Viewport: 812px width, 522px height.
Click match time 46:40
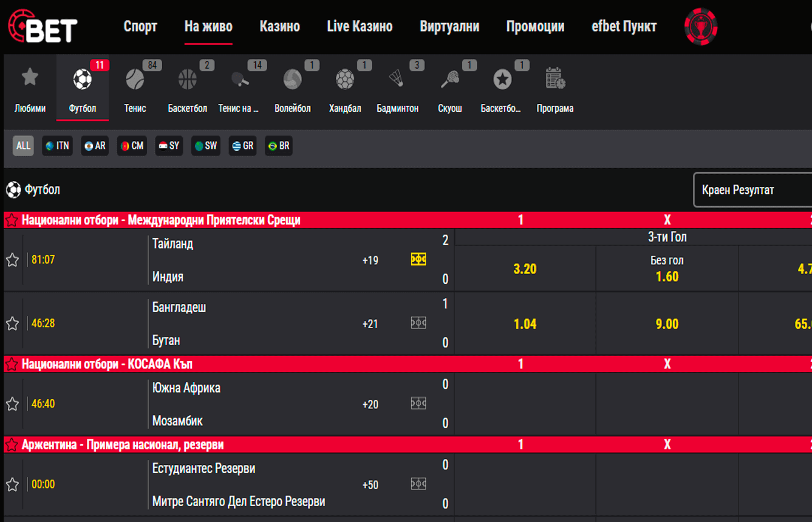pyautogui.click(x=43, y=404)
